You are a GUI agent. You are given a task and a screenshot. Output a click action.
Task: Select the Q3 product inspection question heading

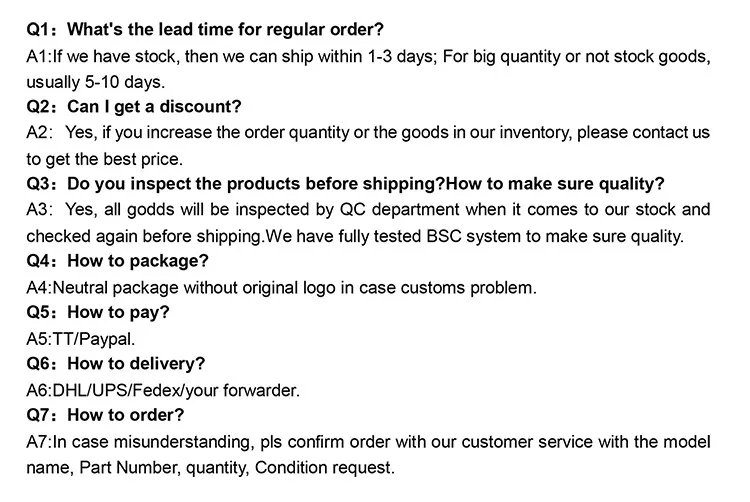(345, 184)
